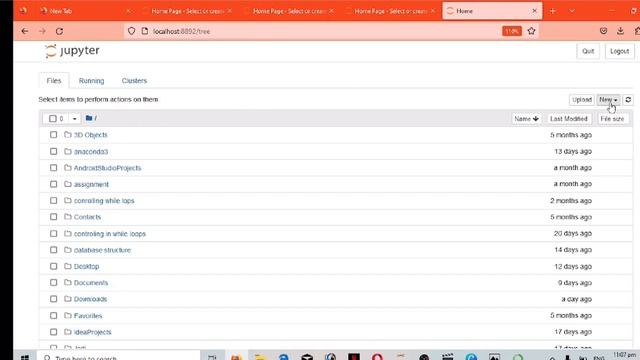The image size is (640, 360).
Task: Expand the selection type dropdown arrow
Action: point(74,119)
